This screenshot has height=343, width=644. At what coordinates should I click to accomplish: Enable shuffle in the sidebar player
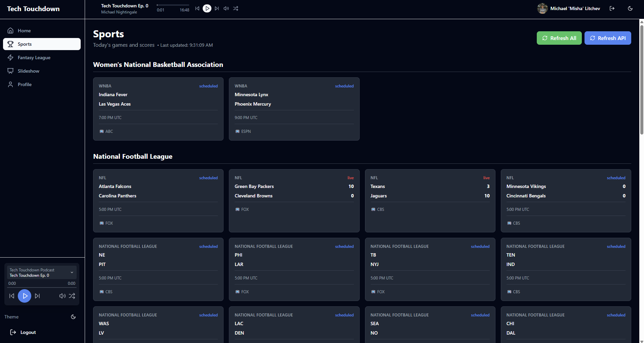(x=72, y=296)
